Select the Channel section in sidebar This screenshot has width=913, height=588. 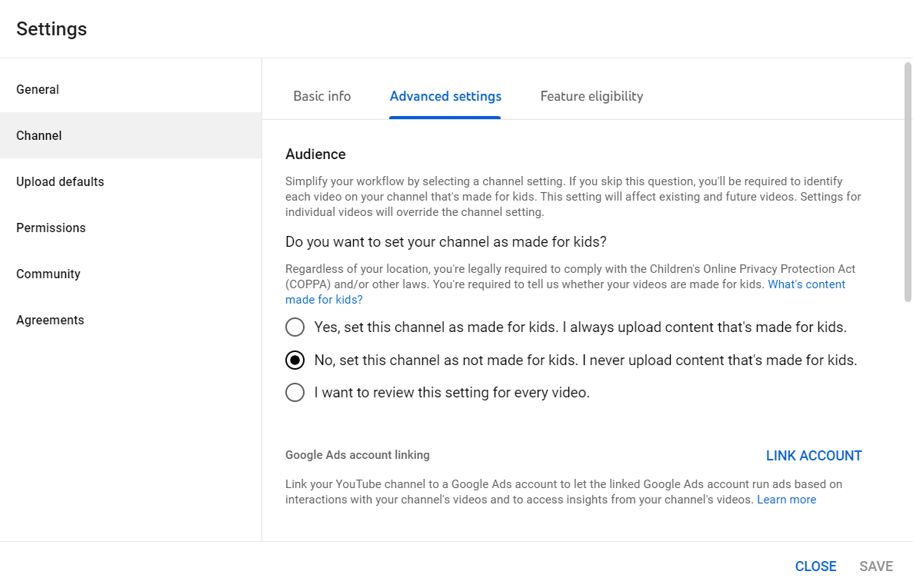(131, 135)
